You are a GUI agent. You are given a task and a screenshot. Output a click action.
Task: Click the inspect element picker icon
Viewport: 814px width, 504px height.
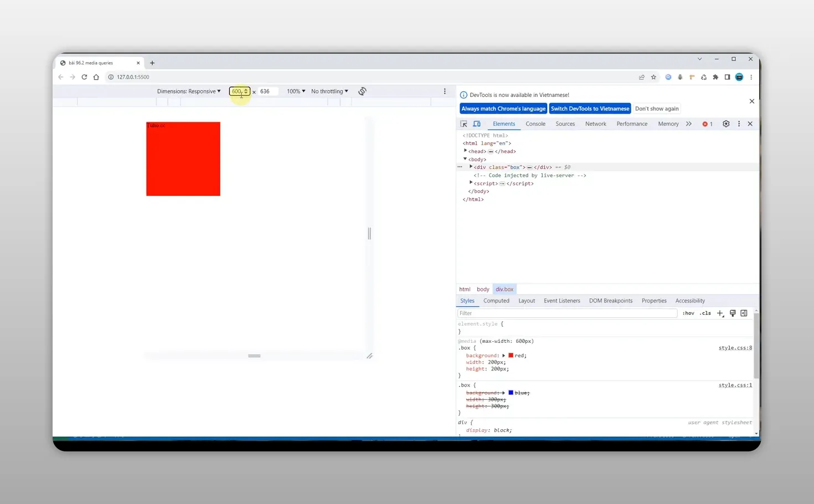point(463,124)
